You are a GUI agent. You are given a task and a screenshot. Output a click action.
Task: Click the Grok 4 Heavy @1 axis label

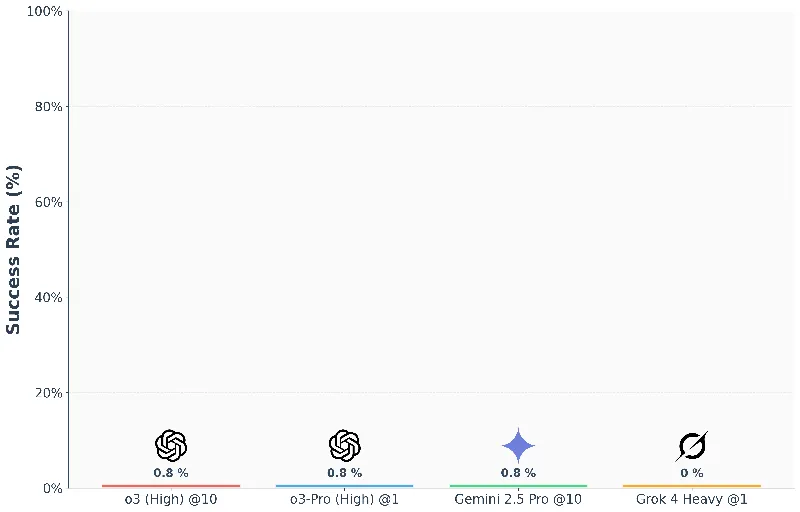click(692, 499)
